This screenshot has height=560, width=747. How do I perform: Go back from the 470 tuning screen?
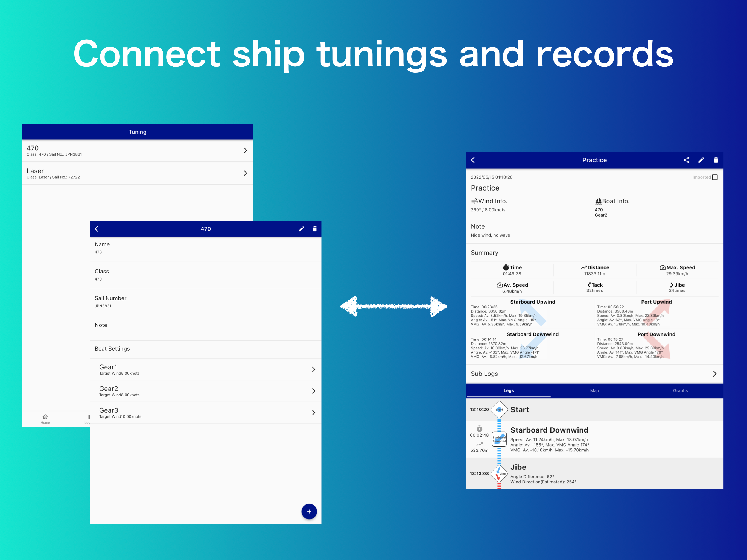[97, 229]
